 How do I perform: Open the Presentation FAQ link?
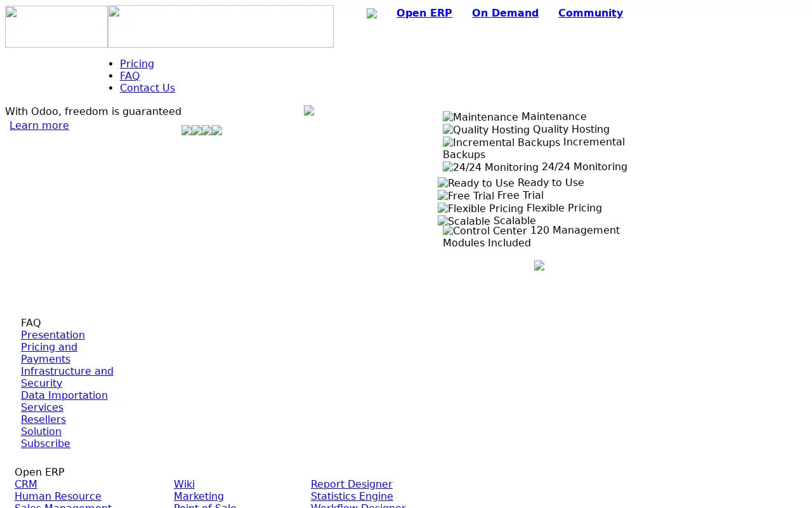coord(53,335)
